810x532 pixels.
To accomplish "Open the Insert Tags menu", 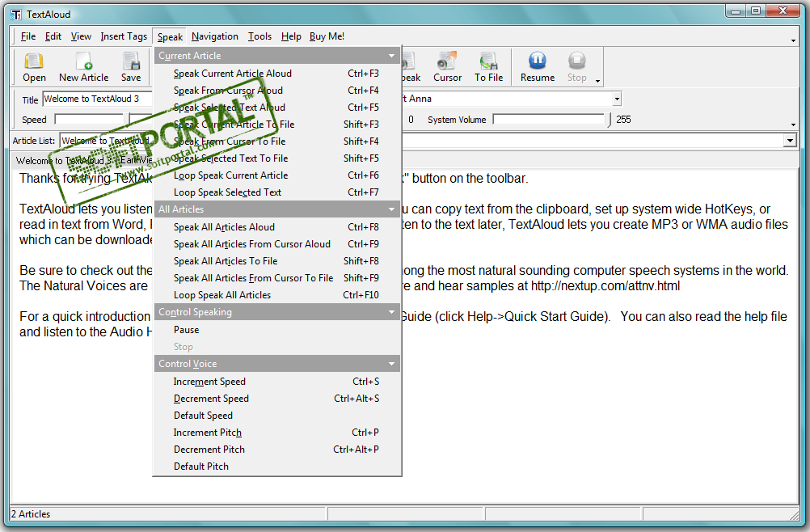I will click(x=124, y=36).
